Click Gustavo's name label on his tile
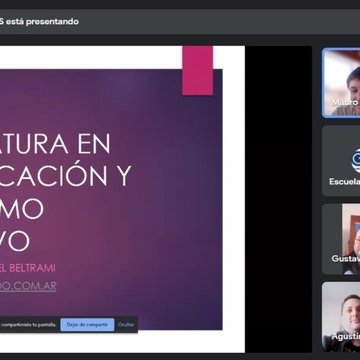 [x=346, y=258]
